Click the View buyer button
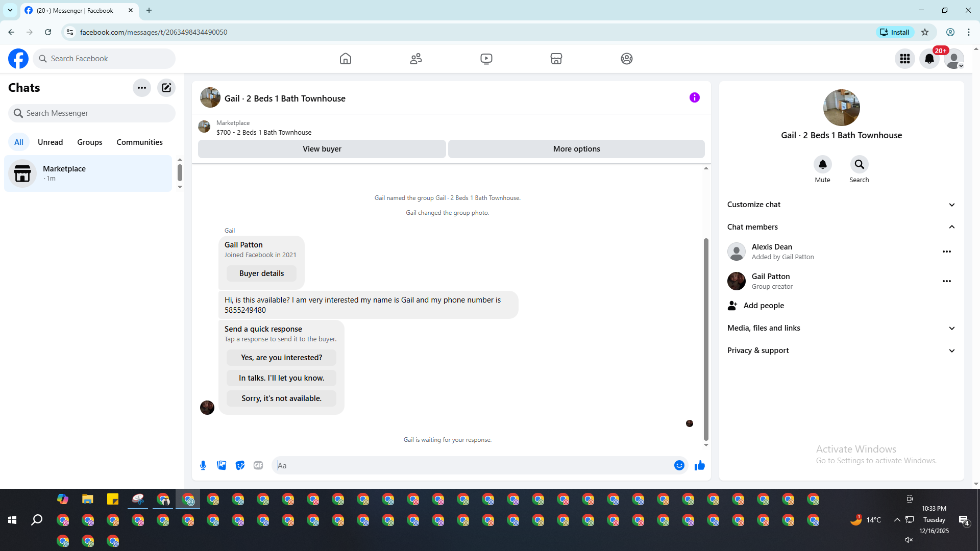 click(x=322, y=149)
